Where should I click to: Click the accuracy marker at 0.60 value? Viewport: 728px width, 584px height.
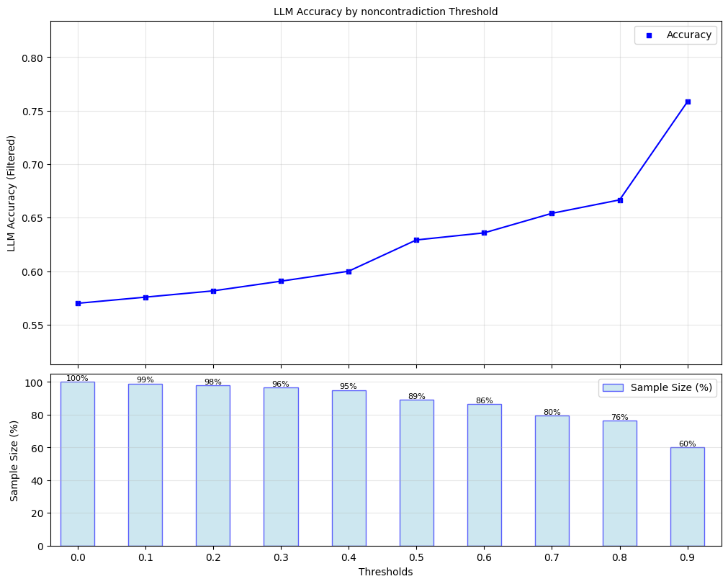349,271
